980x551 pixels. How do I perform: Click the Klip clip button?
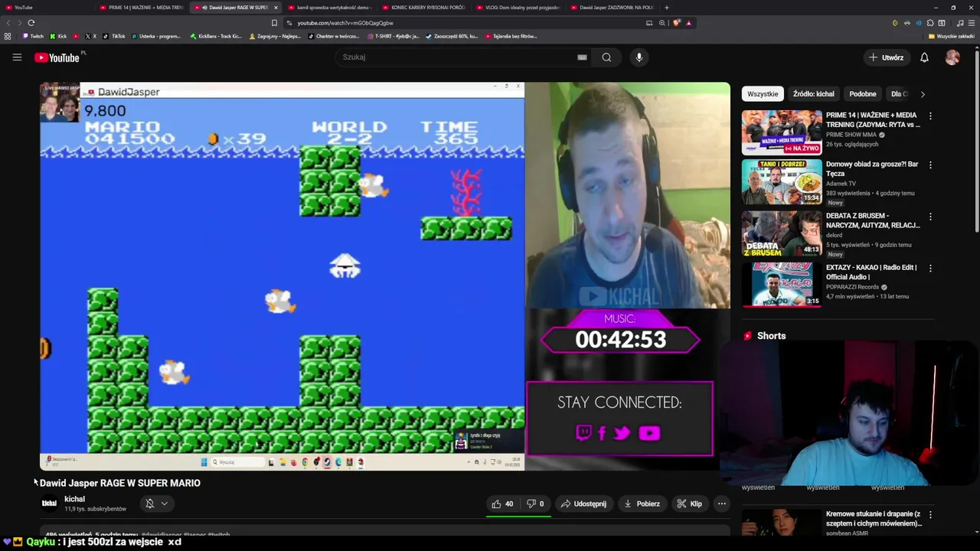pyautogui.click(x=689, y=504)
